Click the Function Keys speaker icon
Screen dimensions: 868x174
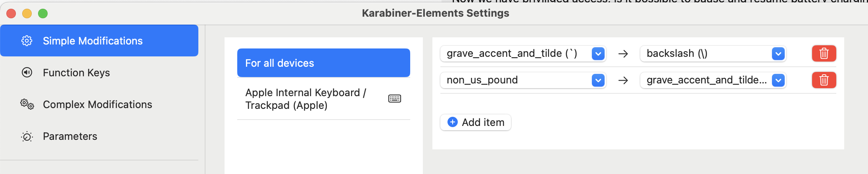27,72
